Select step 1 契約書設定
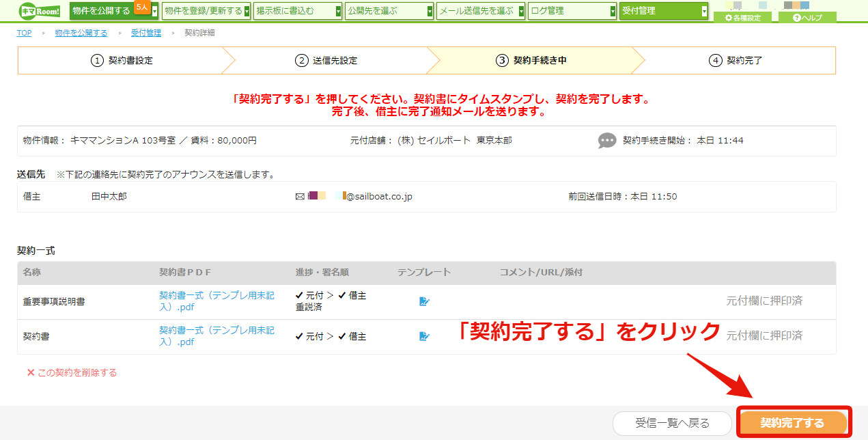 pyautogui.click(x=122, y=60)
